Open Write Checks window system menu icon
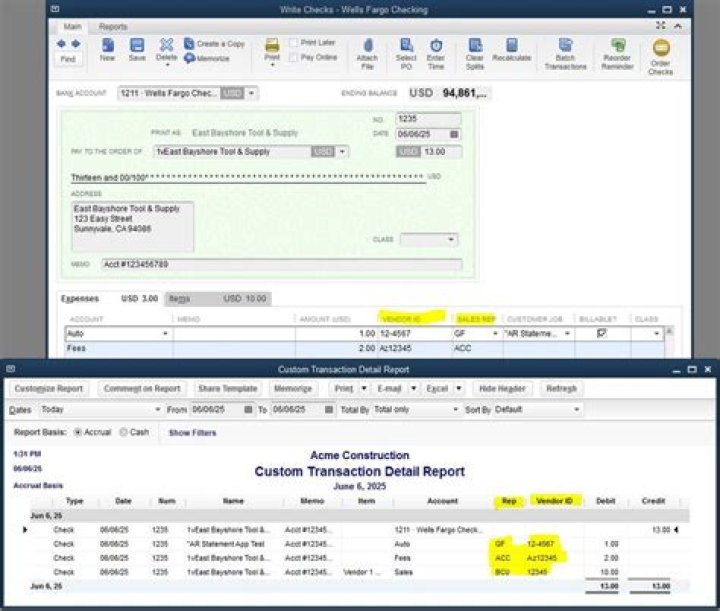Screen dimensions: 720x611 click(x=55, y=9)
